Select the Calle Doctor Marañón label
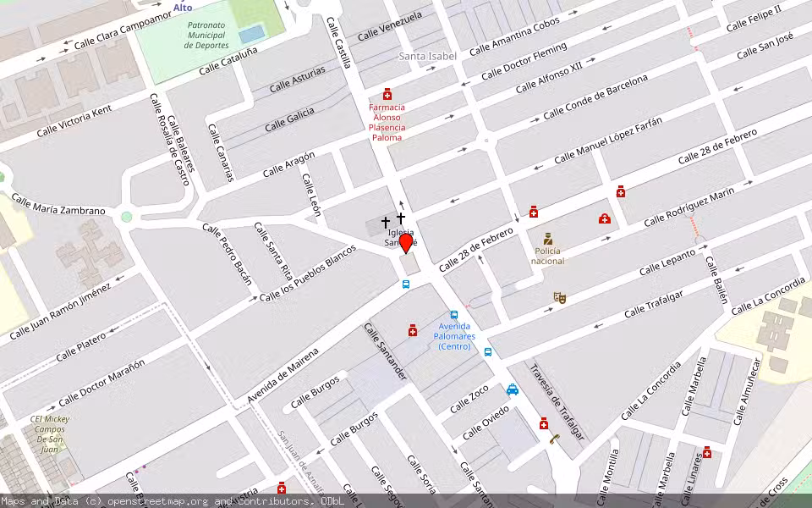812x508 pixels. coord(101,383)
